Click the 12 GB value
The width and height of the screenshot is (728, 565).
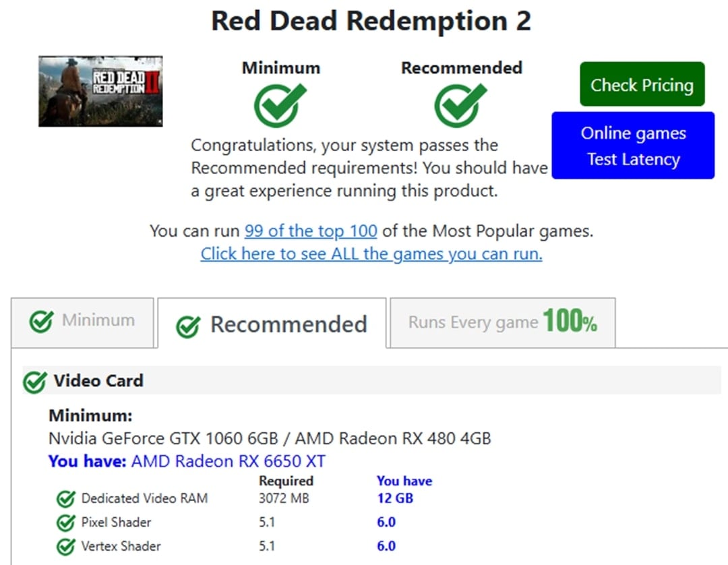click(395, 498)
